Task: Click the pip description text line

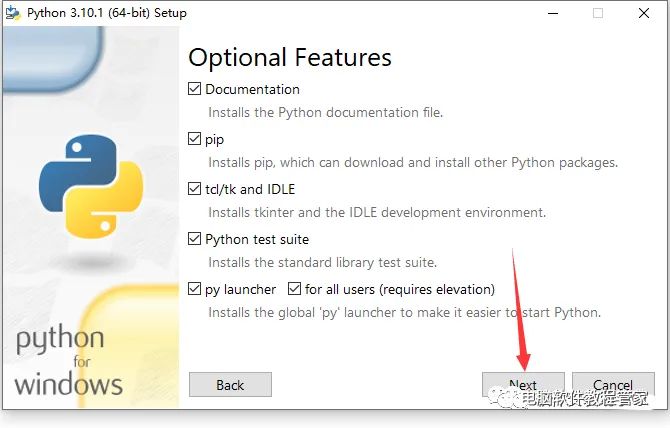Action: pos(412,162)
